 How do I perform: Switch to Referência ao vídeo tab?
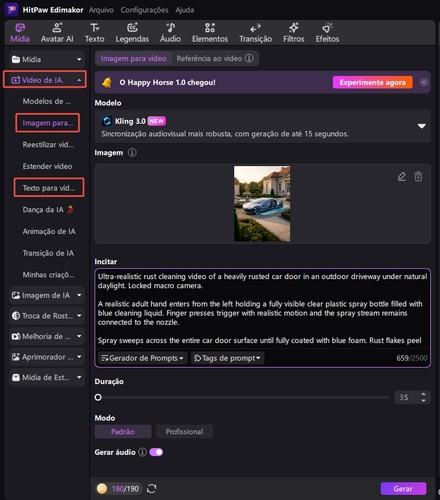(209, 58)
